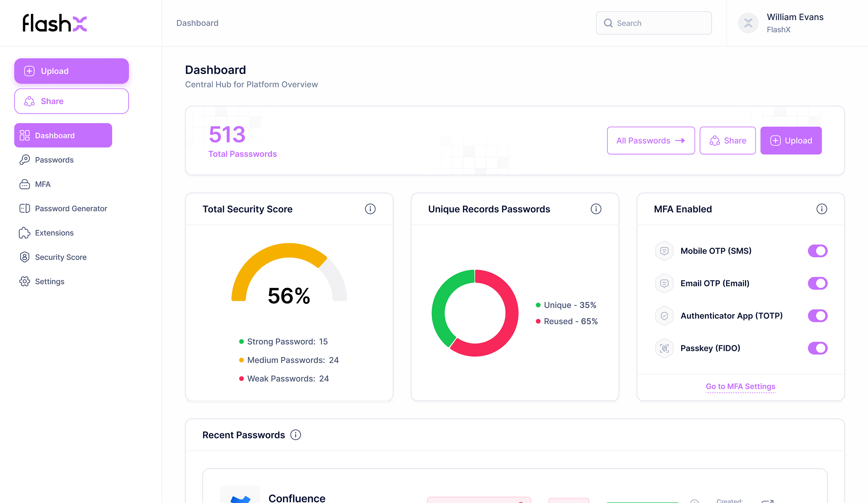Open Dashboard in the sidebar
Image resolution: width=868 pixels, height=503 pixels.
click(63, 135)
